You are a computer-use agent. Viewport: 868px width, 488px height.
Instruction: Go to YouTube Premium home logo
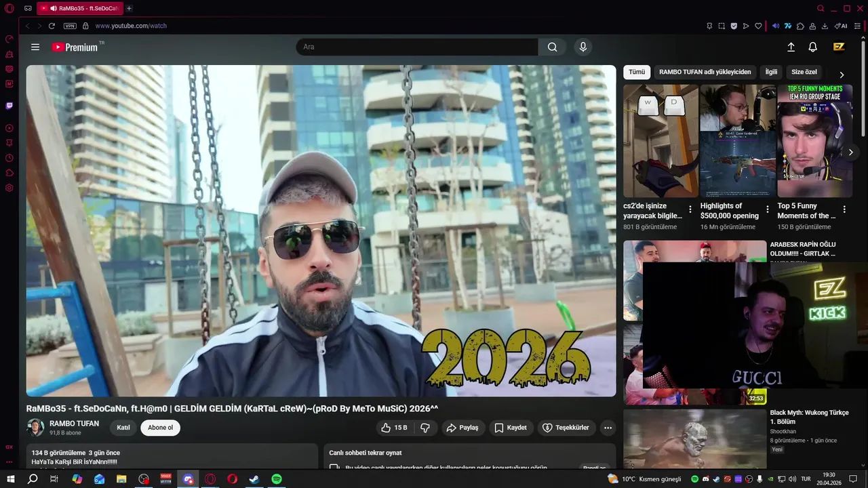tap(75, 47)
